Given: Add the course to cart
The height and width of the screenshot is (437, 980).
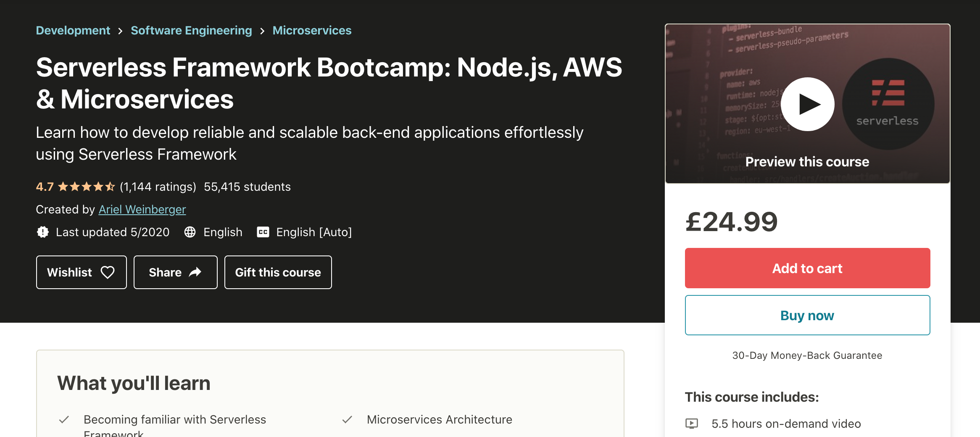Looking at the screenshot, I should click(x=807, y=268).
